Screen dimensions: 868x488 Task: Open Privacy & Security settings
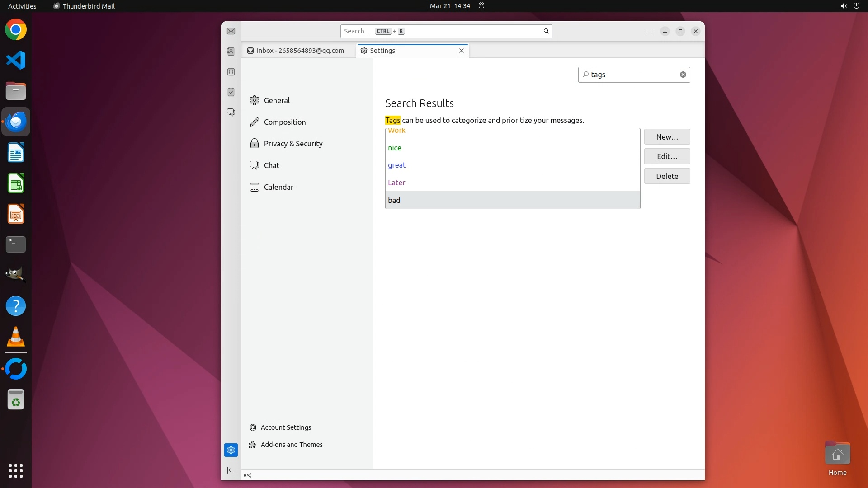[293, 144]
